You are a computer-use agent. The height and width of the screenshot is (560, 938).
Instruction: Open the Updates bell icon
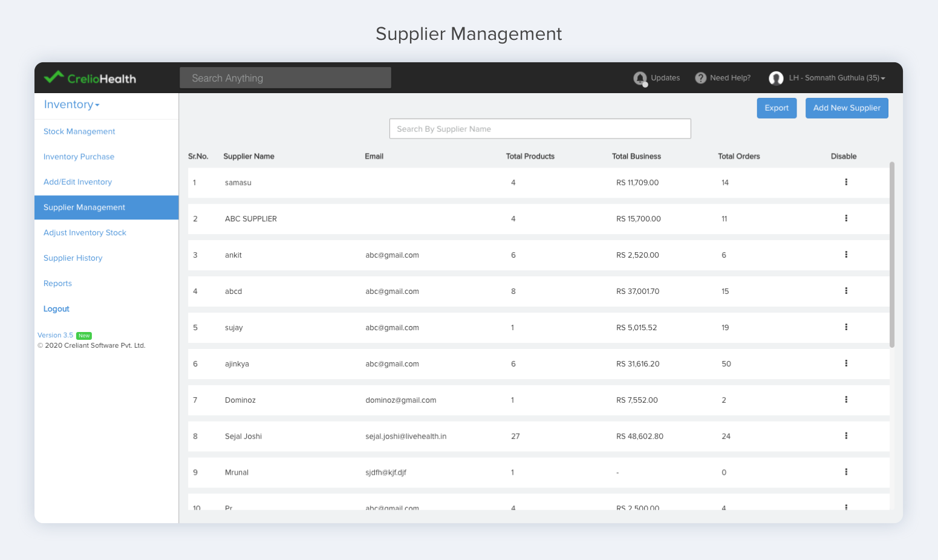point(640,79)
